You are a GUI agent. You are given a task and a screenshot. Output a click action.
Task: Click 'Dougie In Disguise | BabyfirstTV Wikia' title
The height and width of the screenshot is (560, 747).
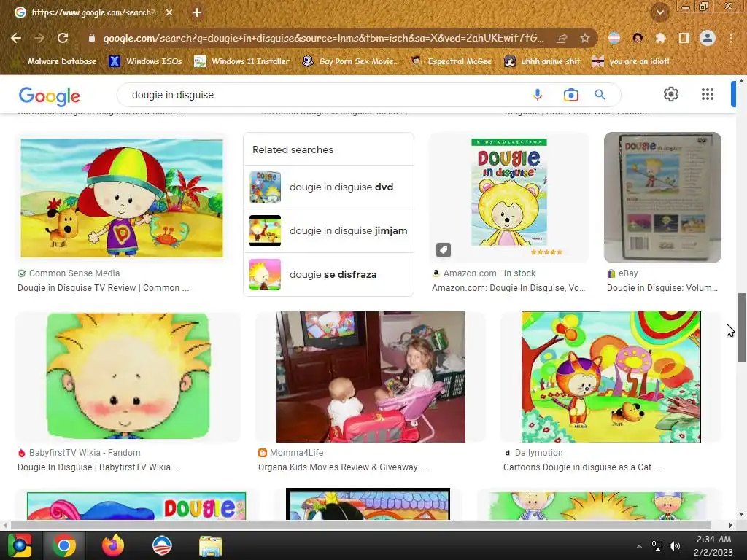(x=98, y=467)
